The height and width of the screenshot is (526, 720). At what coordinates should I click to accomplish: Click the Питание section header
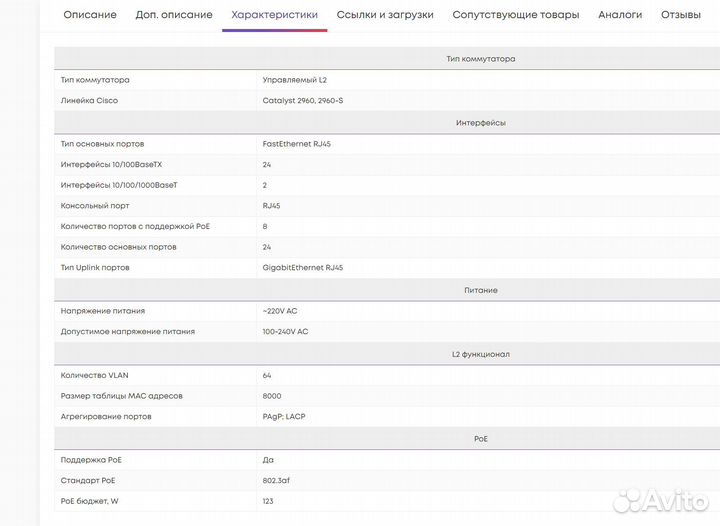(480, 290)
